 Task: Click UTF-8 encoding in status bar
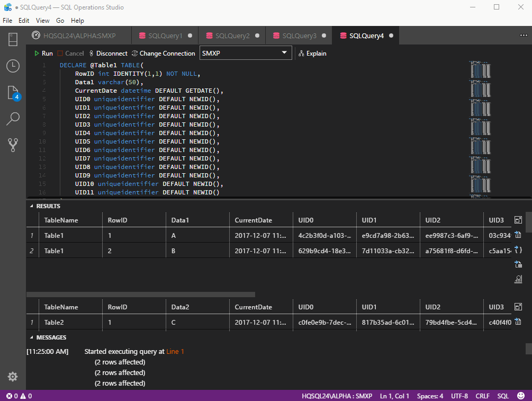(x=459, y=396)
